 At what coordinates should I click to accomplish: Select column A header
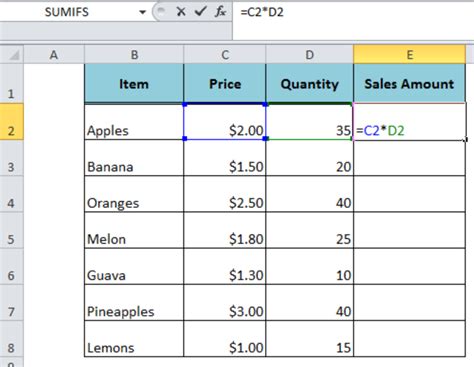[54, 55]
